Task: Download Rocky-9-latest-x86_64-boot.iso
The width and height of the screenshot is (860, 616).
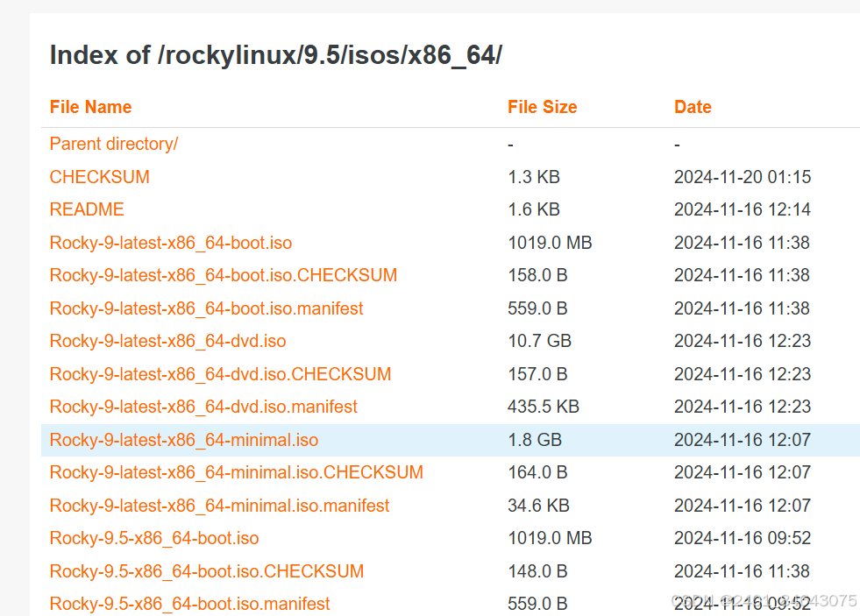Action: point(170,243)
